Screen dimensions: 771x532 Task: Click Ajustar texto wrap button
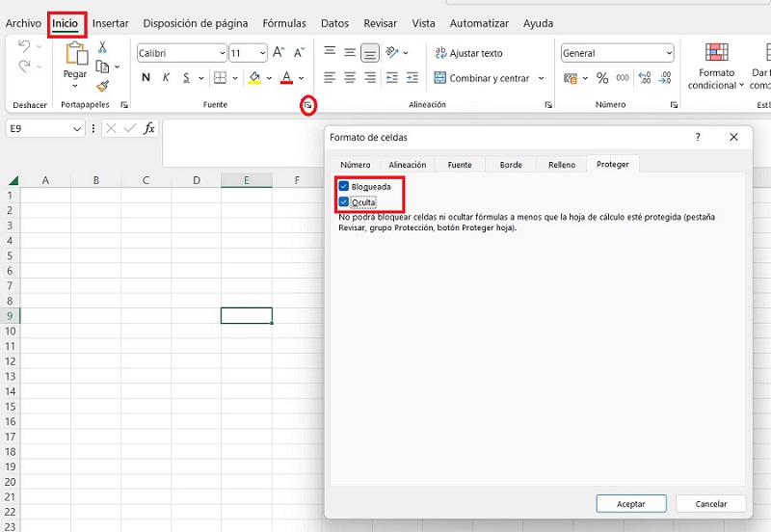tap(468, 53)
